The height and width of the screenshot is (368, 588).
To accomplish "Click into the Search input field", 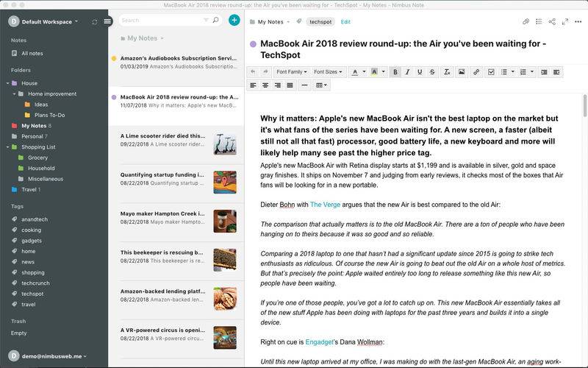I will pyautogui.click(x=161, y=20).
